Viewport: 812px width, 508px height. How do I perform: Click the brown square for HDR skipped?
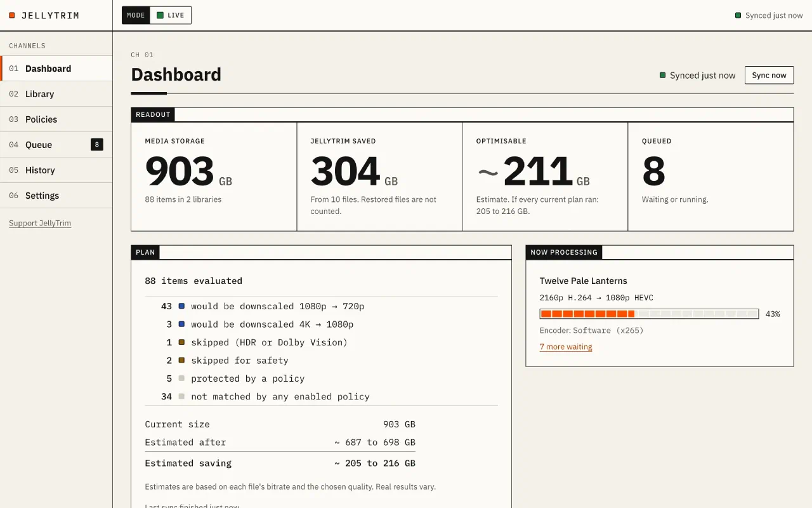181,342
